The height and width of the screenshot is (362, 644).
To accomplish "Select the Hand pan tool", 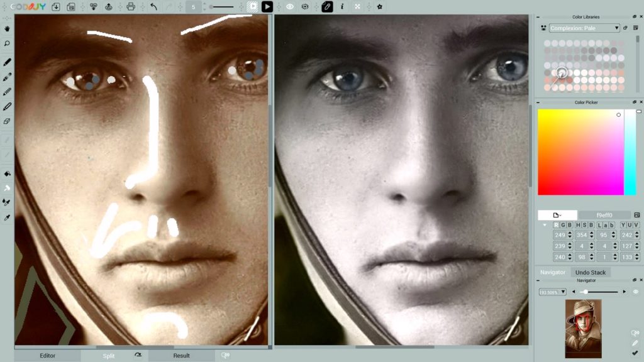I will tap(7, 28).
